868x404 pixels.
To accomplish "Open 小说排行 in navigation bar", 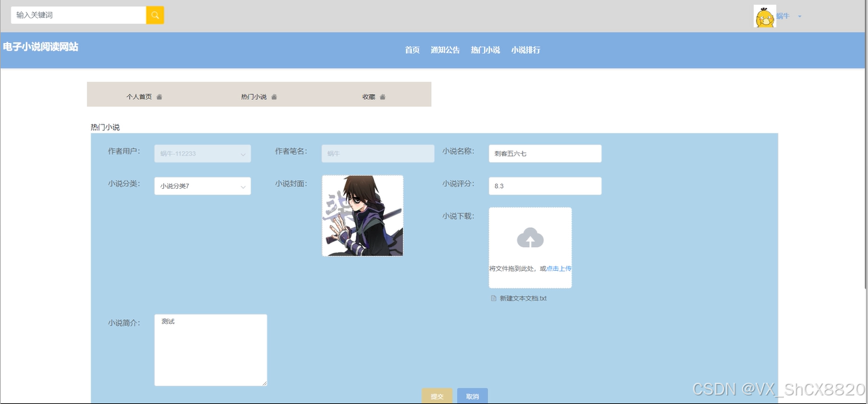I will point(525,50).
